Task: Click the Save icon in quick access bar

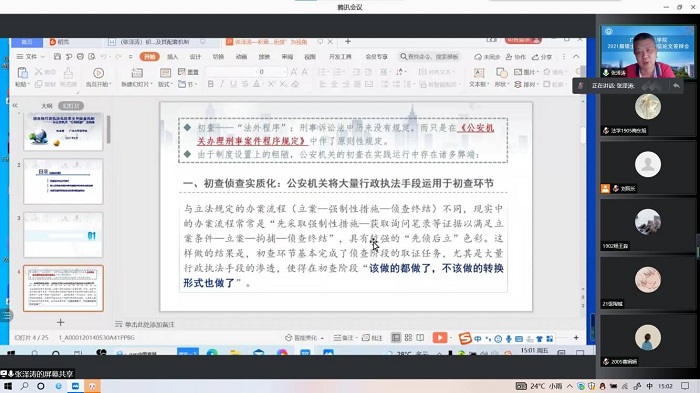Action: [x=57, y=57]
